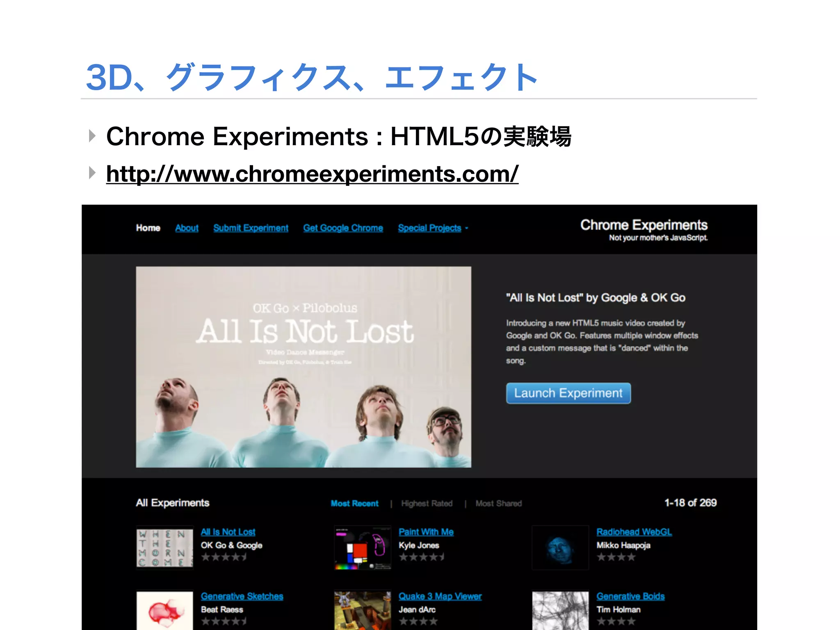
Task: Open the About page link
Action: (x=187, y=228)
